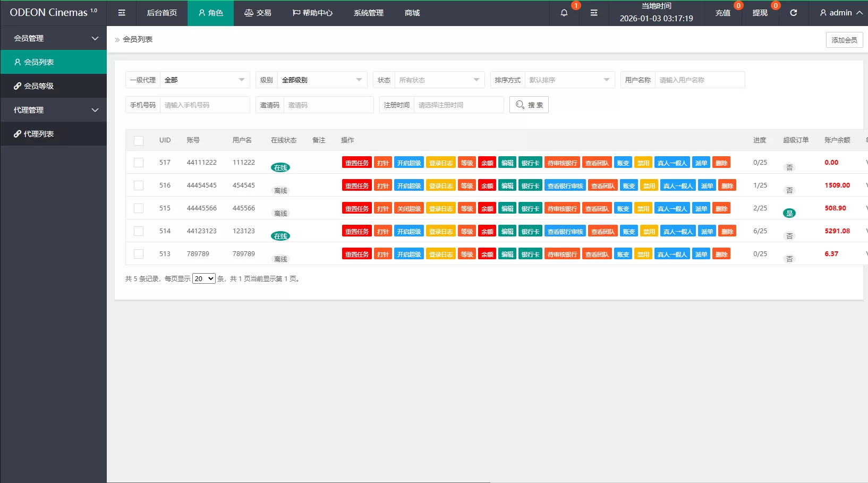Image resolution: width=868 pixels, height=483 pixels.
Task: Click the 搜索 magnifier button
Action: (x=529, y=105)
